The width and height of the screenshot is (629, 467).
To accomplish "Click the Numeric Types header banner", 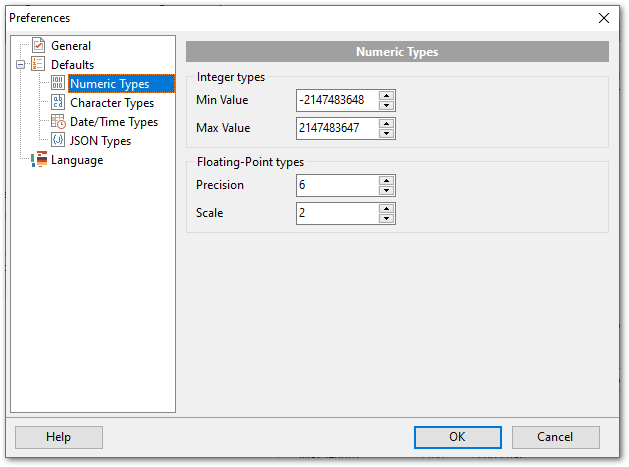I will pos(397,52).
